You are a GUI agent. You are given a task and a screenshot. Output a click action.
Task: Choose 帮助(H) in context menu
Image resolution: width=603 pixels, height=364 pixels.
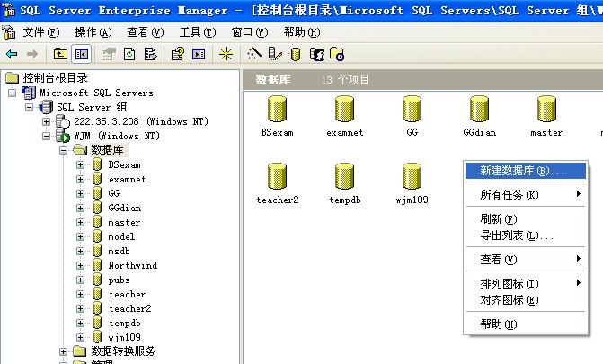526,324
